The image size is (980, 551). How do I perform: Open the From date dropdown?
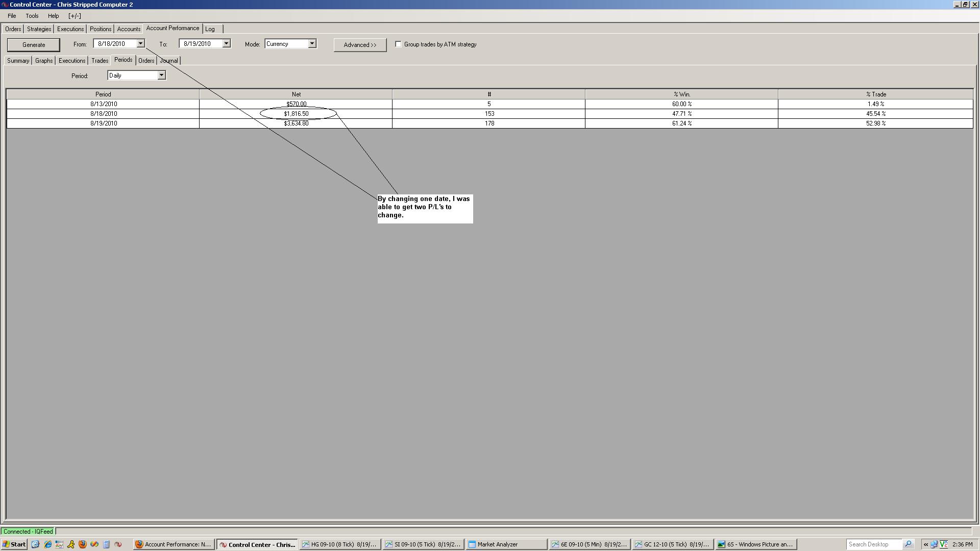point(140,44)
